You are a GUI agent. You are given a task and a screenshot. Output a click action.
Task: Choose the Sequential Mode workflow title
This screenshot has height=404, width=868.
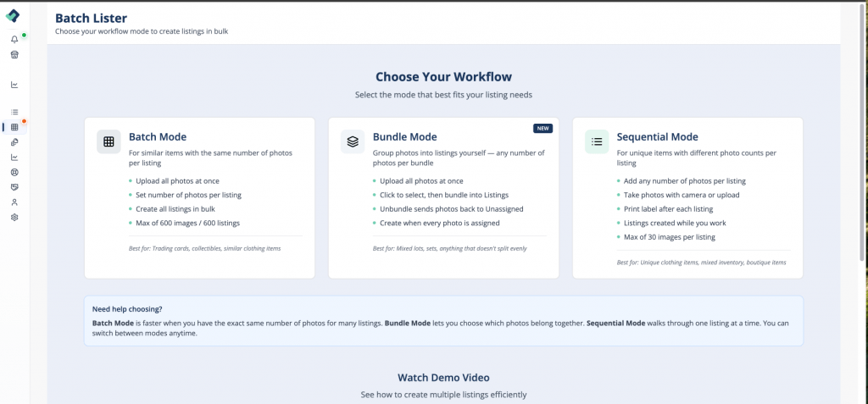657,136
